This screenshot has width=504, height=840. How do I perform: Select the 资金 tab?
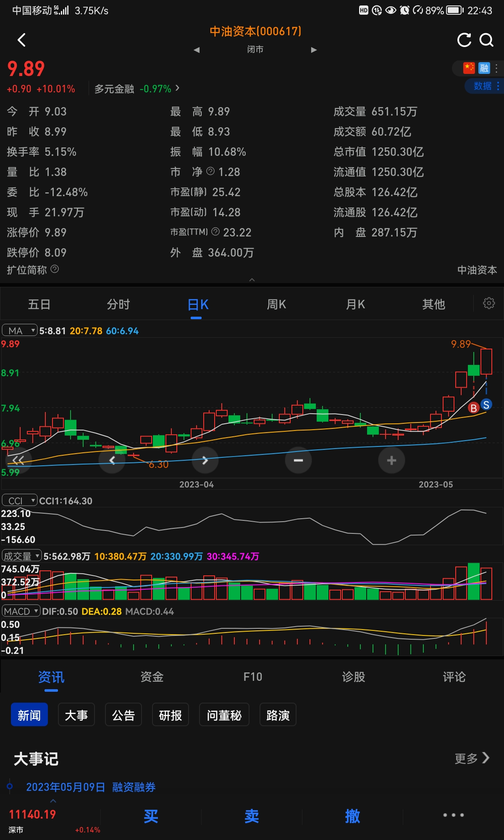click(x=152, y=677)
